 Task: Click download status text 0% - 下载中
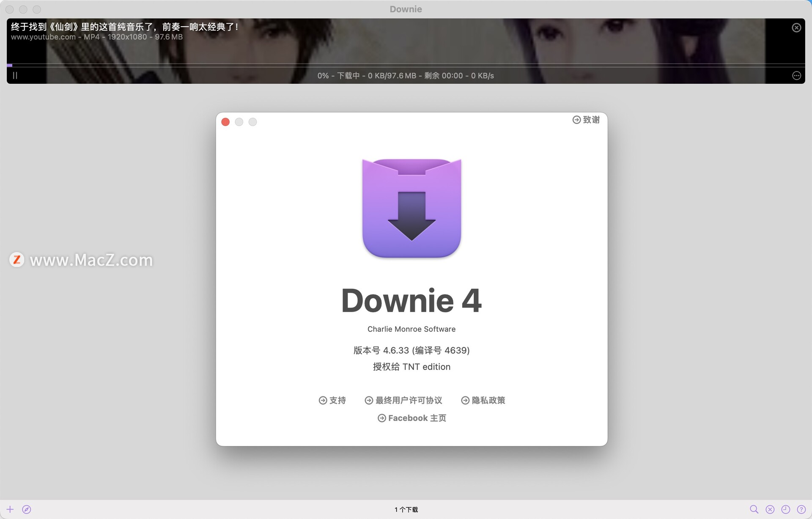[406, 76]
